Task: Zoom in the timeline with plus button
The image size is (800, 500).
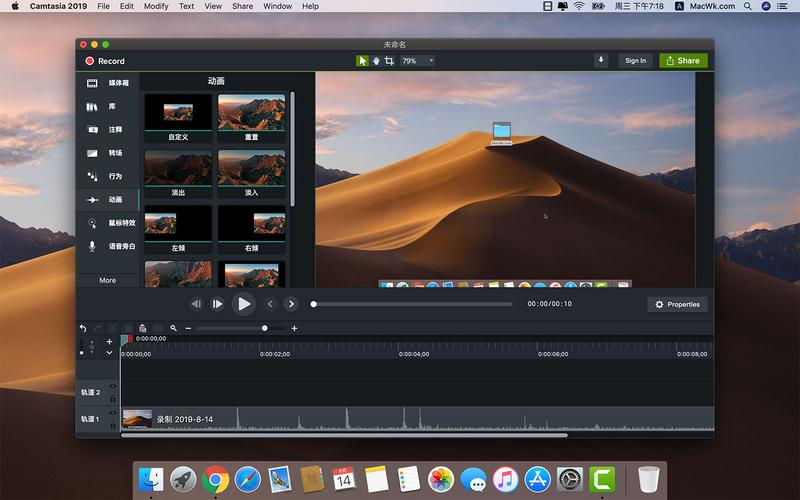Action: coord(294,328)
